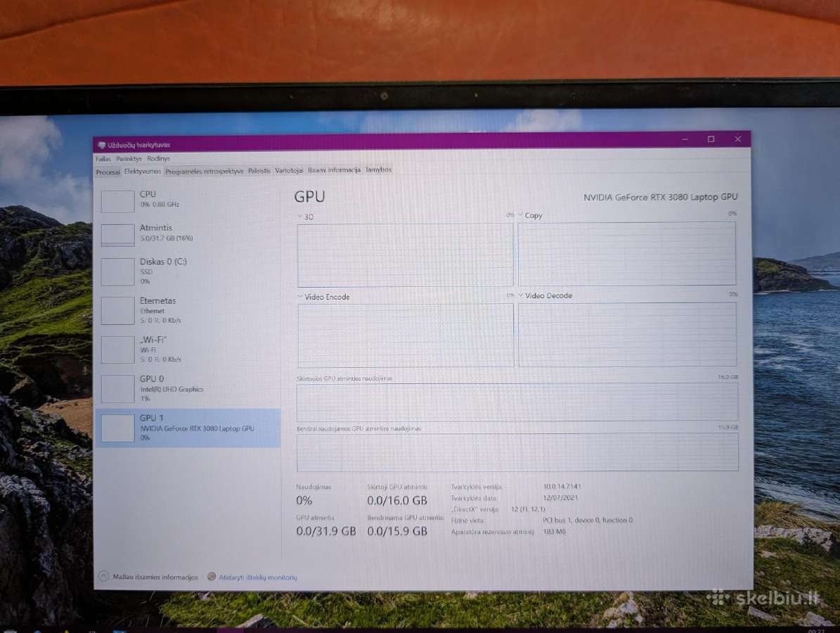Select GPU 1 NVIDIA RTX 3080 item
This screenshot has width=840, height=633.
188,428
